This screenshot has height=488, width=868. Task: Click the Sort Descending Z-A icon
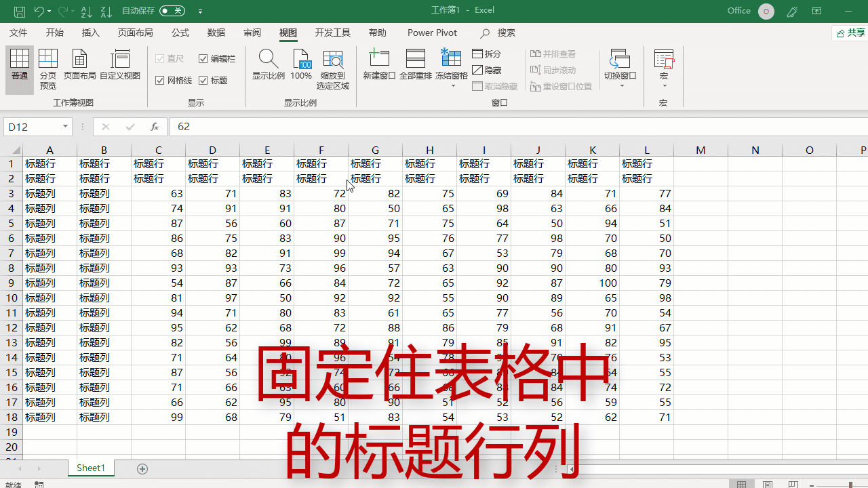pos(106,11)
